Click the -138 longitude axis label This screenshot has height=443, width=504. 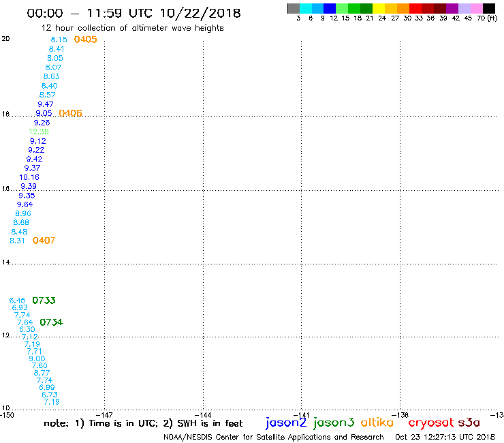400,415
